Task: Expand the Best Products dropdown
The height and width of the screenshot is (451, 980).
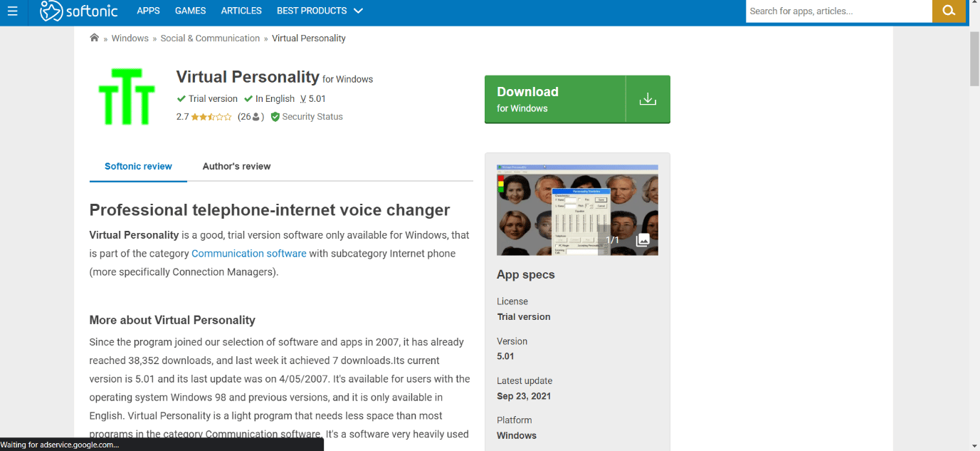Action: (x=320, y=11)
